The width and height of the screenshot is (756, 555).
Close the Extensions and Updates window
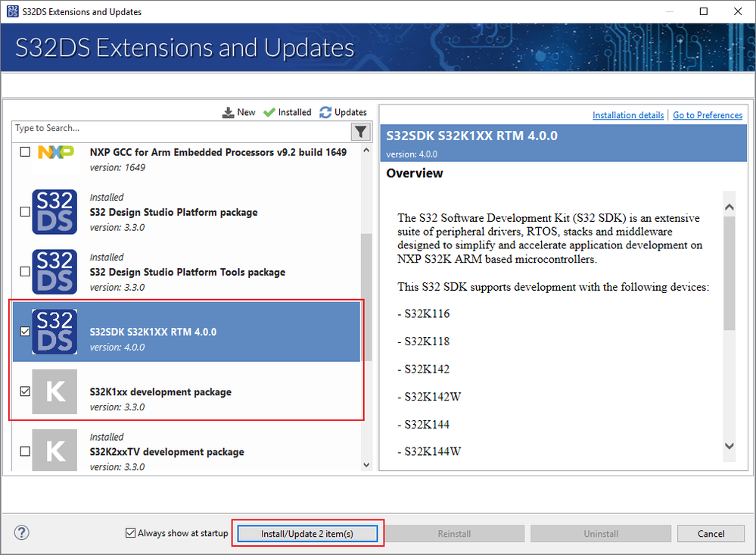[x=738, y=11]
